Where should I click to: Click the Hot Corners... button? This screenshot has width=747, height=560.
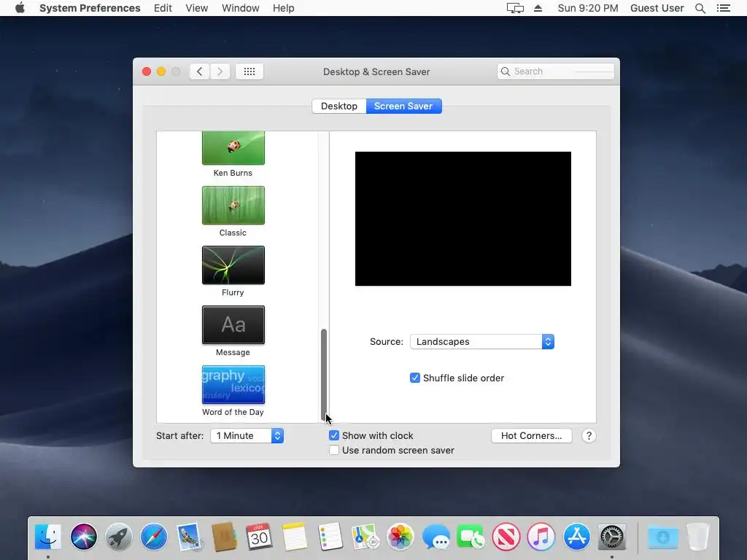click(531, 436)
